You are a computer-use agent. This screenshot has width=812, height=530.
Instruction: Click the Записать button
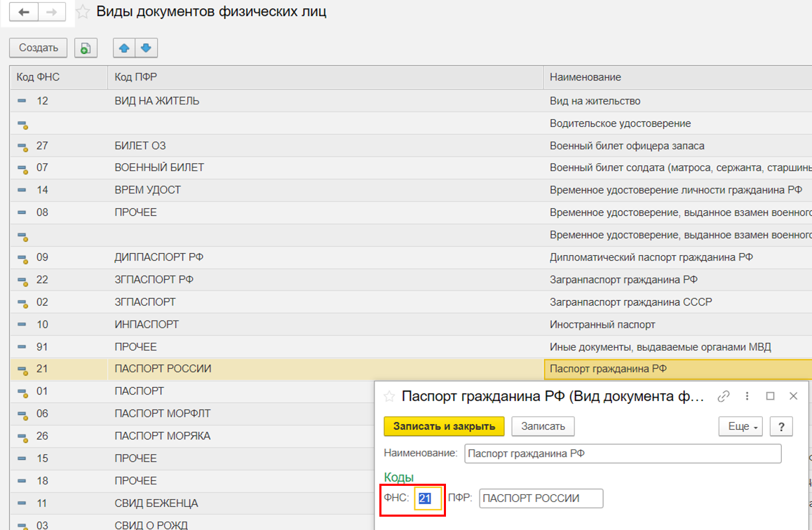[x=543, y=426]
